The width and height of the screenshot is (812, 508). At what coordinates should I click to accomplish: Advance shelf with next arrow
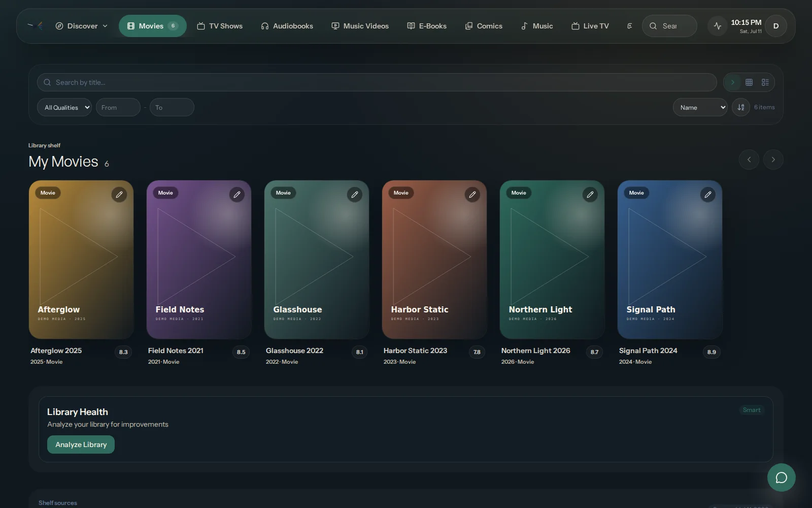coord(773,160)
